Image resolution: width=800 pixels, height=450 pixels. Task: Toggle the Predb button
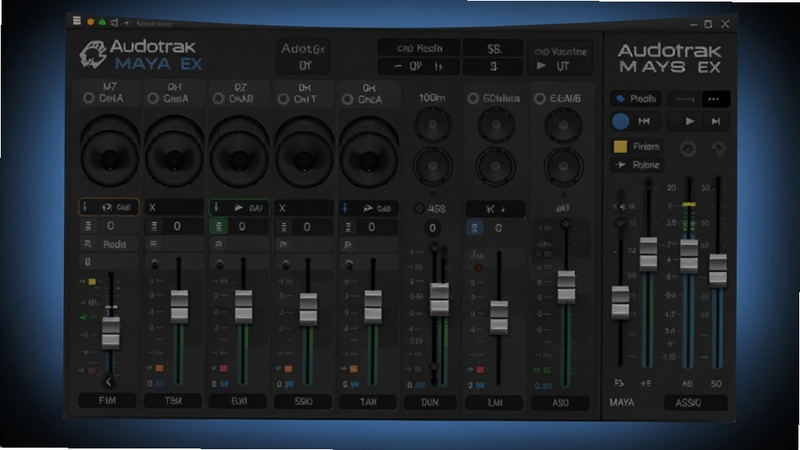[x=636, y=99]
